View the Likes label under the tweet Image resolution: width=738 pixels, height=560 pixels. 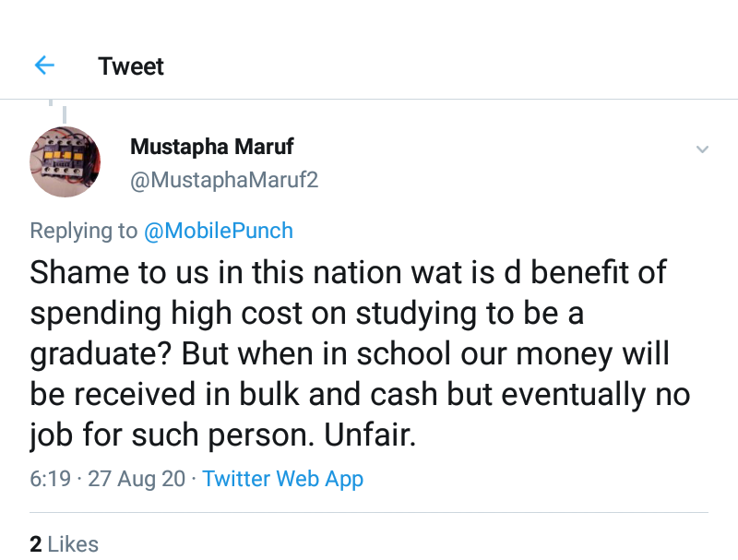coord(73,544)
